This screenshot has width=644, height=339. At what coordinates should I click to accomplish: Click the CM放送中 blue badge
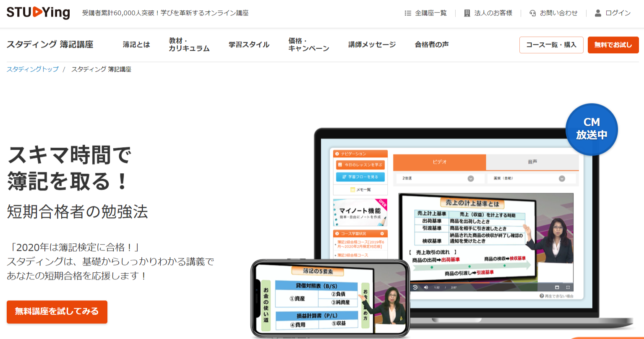pos(592,129)
